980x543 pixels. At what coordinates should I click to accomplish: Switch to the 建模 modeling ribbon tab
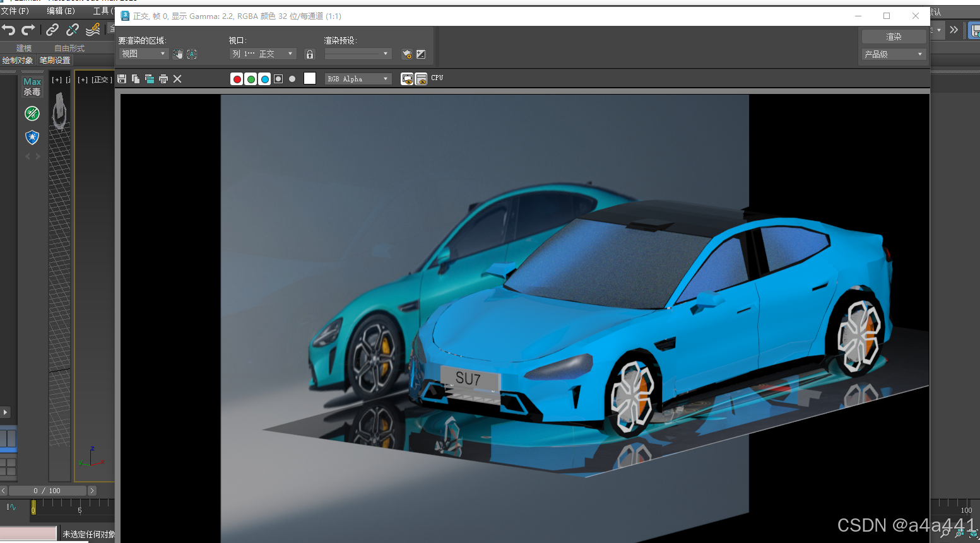pyautogui.click(x=24, y=49)
